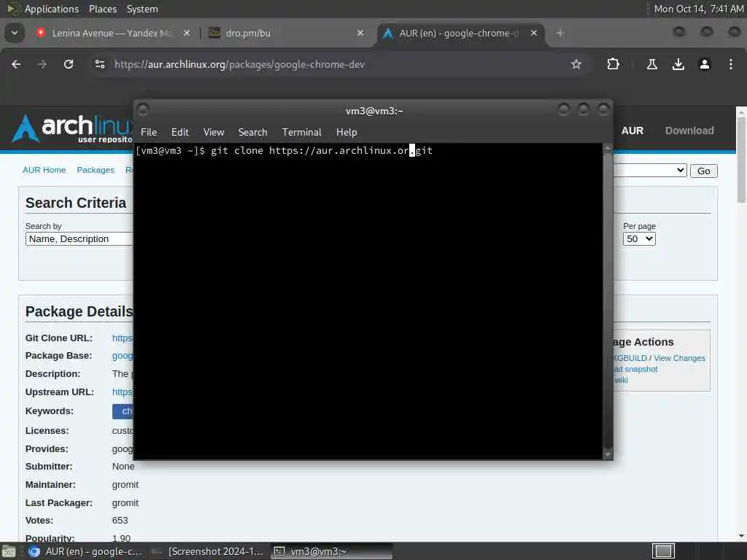Click the forward navigation arrow
Viewport: 747px width, 560px height.
42,64
